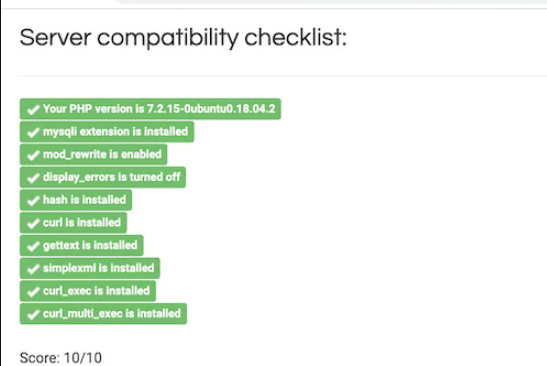Click the checkmark next to simplexml is installed
The width and height of the screenshot is (547, 366).
[33, 269]
